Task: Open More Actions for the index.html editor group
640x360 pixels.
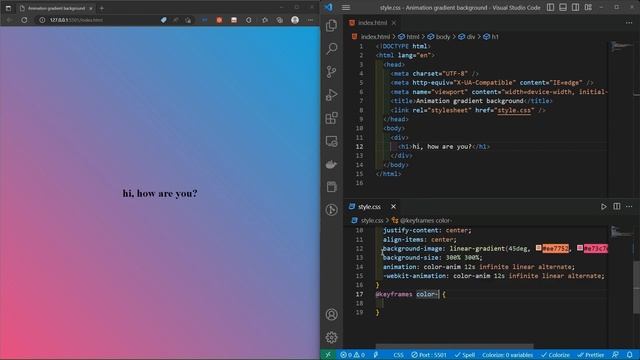Action: click(629, 23)
